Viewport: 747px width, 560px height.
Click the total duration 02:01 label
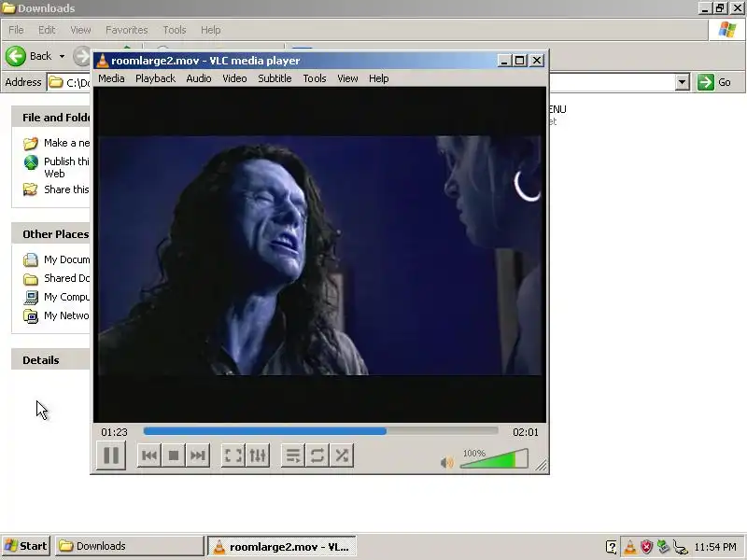[526, 432]
